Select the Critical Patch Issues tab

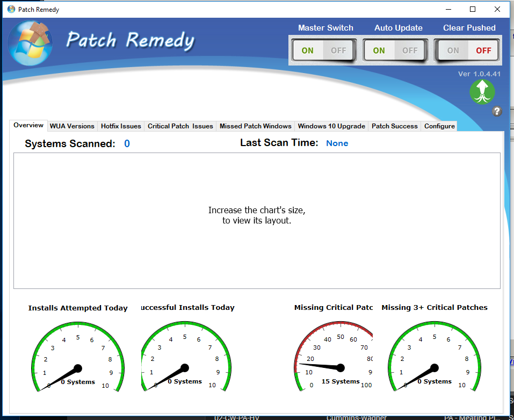click(x=180, y=126)
